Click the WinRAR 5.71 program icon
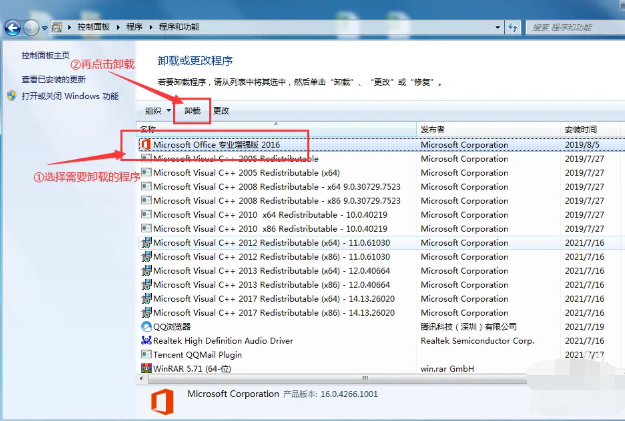 146,368
